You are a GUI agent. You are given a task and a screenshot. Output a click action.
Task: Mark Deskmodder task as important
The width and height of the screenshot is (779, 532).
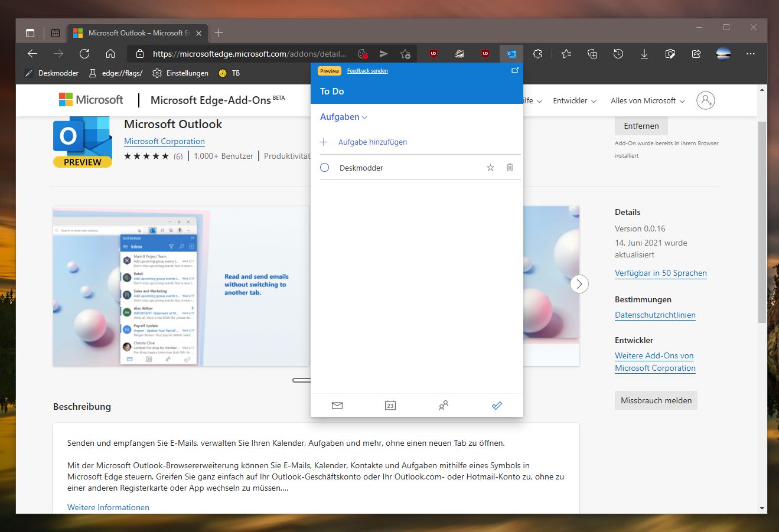coord(490,168)
